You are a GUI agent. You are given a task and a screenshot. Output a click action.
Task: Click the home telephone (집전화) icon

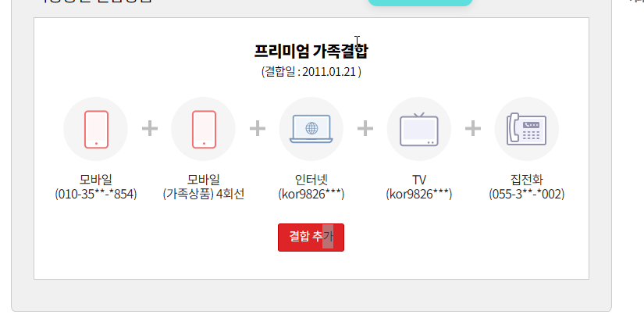tap(526, 129)
